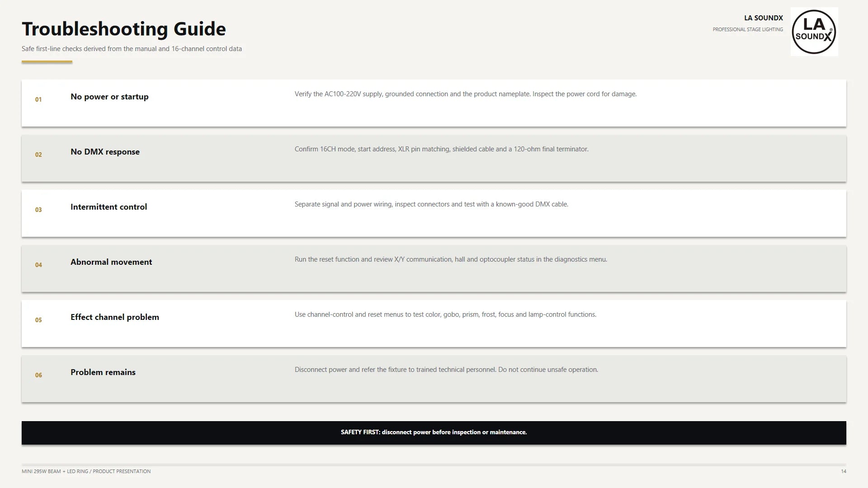Click the LA SOUNDX brand name text
The width and height of the screenshot is (868, 488).
[764, 18]
